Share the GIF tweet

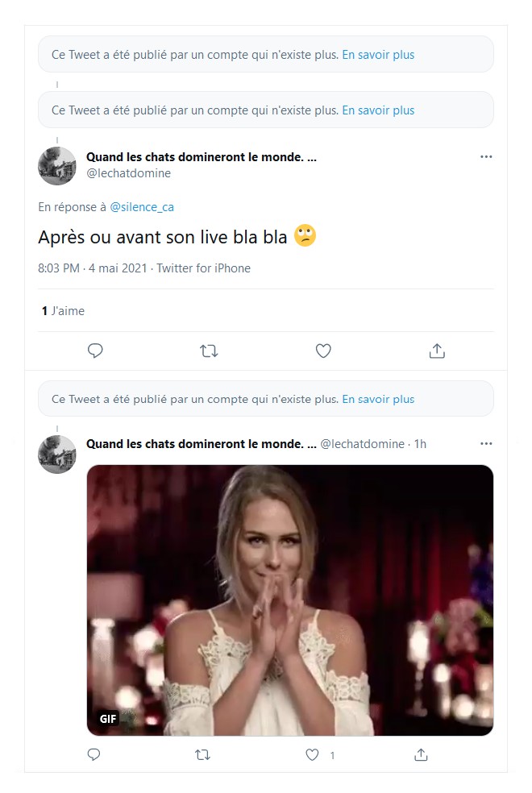(x=420, y=755)
